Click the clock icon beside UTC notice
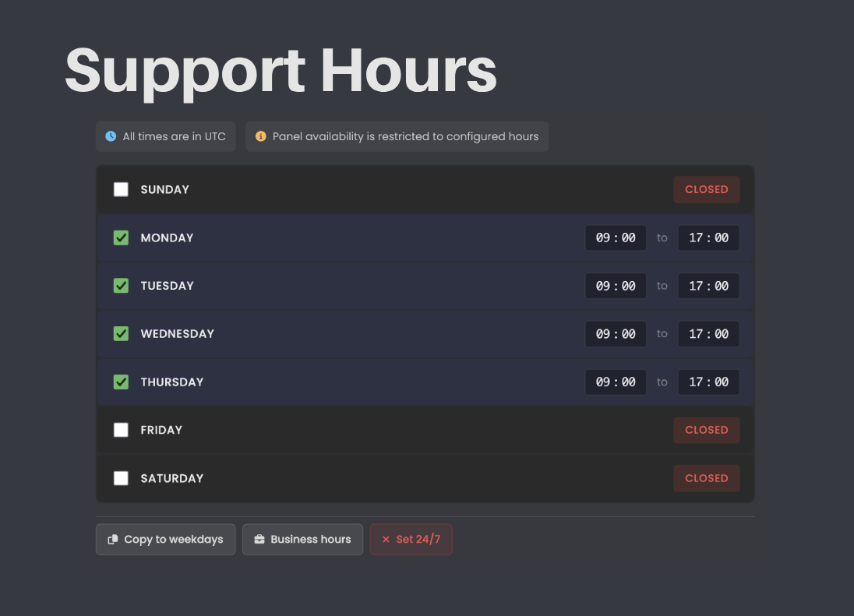Image resolution: width=854 pixels, height=616 pixels. [x=111, y=136]
